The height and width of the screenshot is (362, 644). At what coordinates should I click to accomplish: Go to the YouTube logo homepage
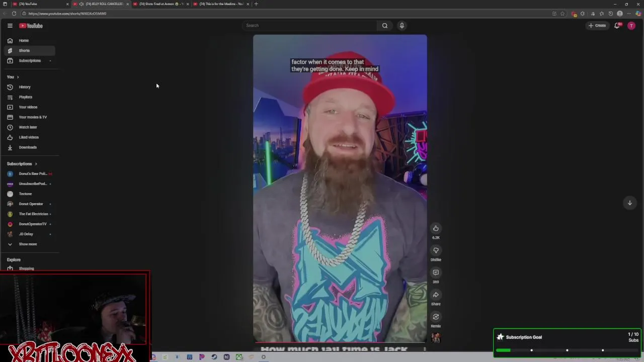tap(31, 26)
